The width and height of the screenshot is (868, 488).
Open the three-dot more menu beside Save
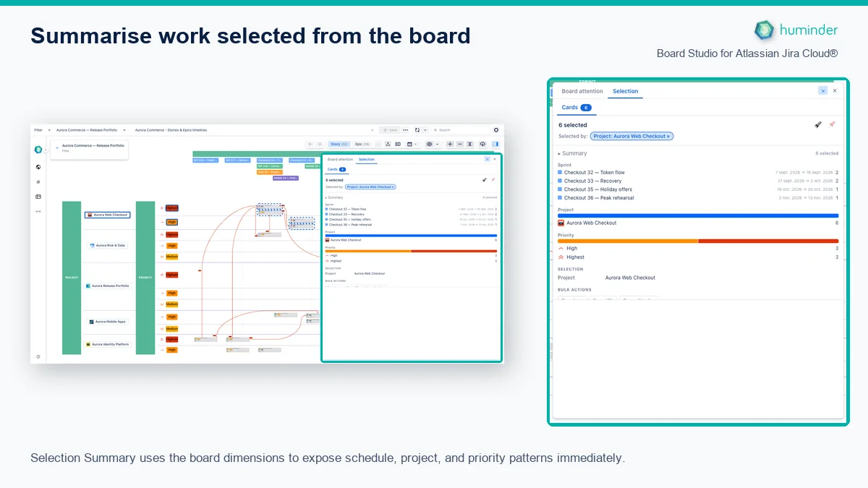(x=405, y=130)
